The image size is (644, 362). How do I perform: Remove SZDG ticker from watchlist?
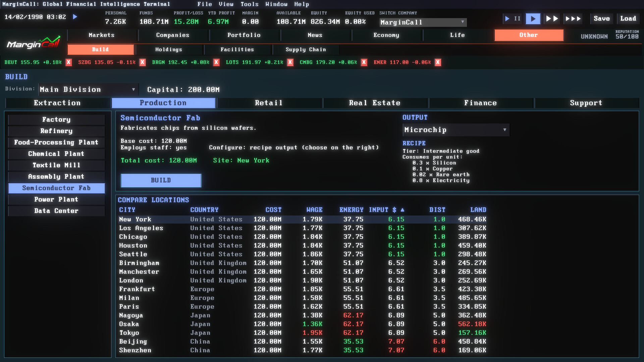[x=143, y=62]
